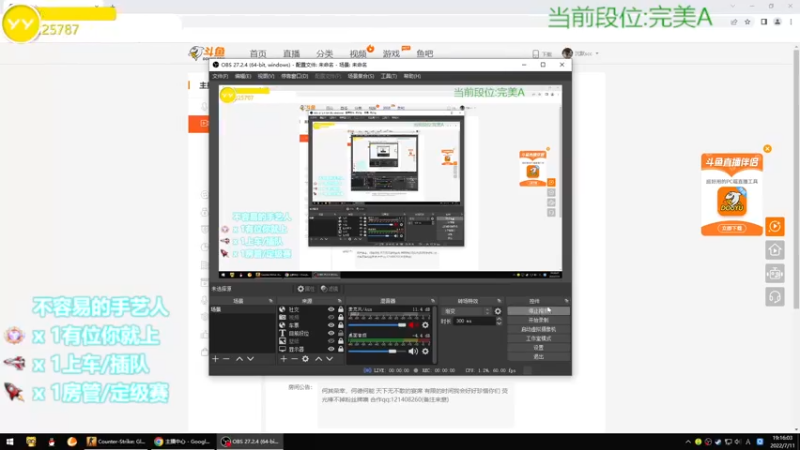Increase transition duration with up arrow
This screenshot has height=450, width=800.
click(499, 319)
